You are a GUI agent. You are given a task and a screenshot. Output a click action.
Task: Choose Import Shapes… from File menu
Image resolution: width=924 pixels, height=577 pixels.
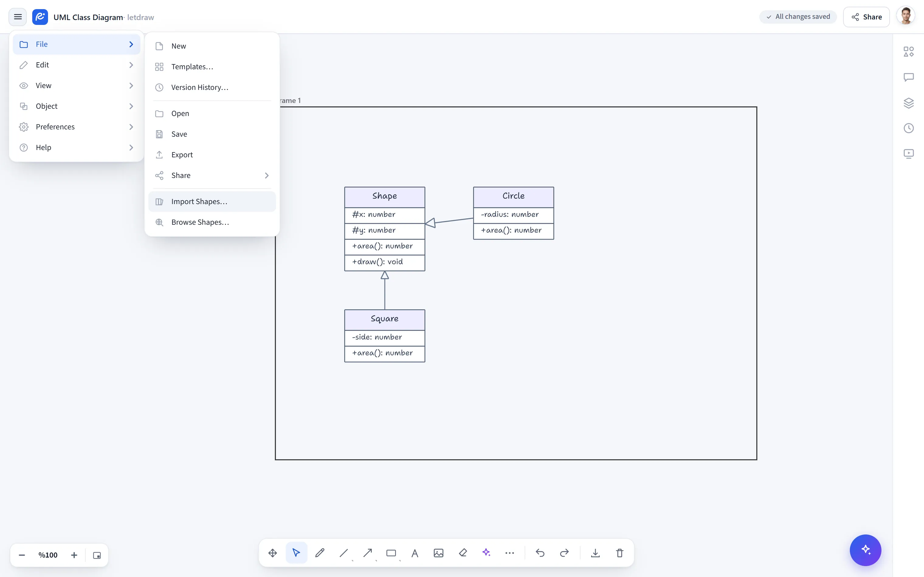(212, 201)
